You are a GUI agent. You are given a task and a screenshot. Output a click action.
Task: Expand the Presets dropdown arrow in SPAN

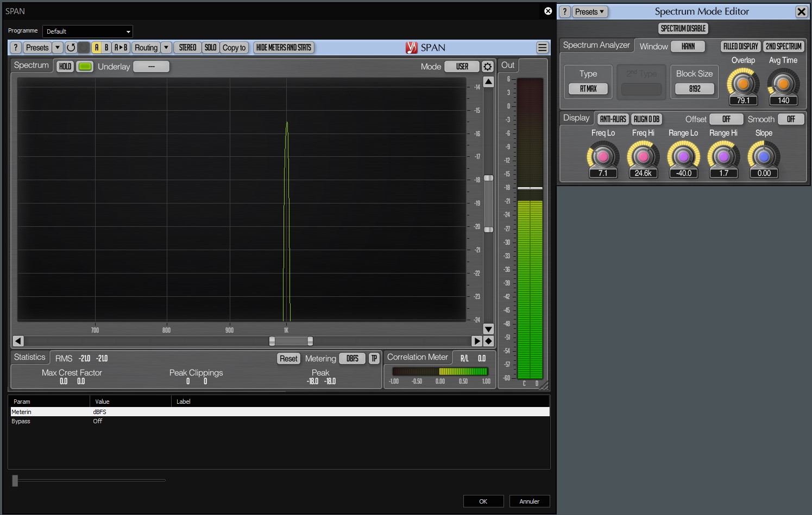58,48
